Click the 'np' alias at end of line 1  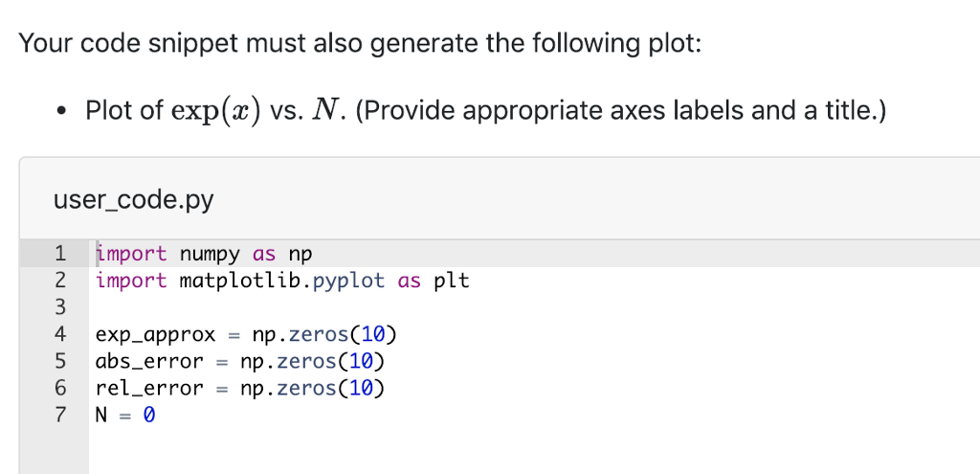(x=301, y=254)
